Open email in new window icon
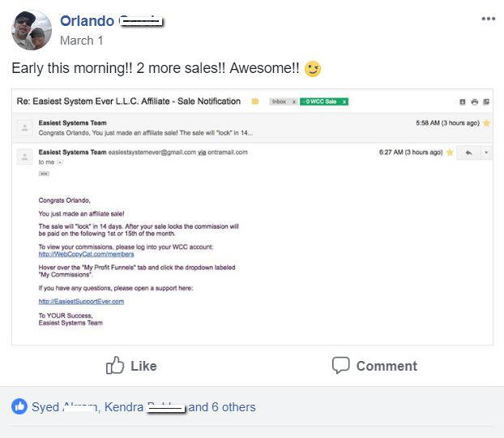The height and width of the screenshot is (438, 504). click(x=486, y=102)
